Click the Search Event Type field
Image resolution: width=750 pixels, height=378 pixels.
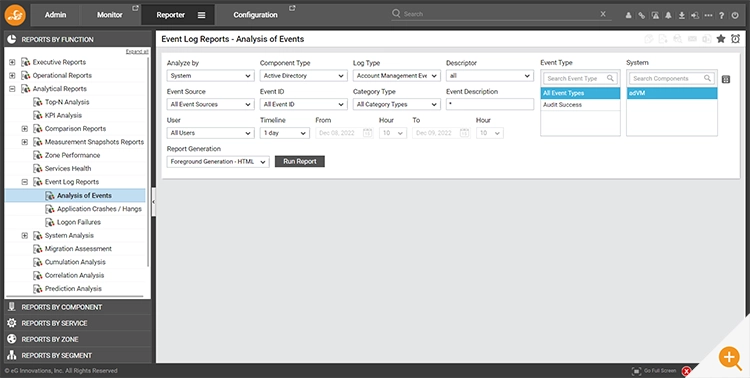point(580,78)
